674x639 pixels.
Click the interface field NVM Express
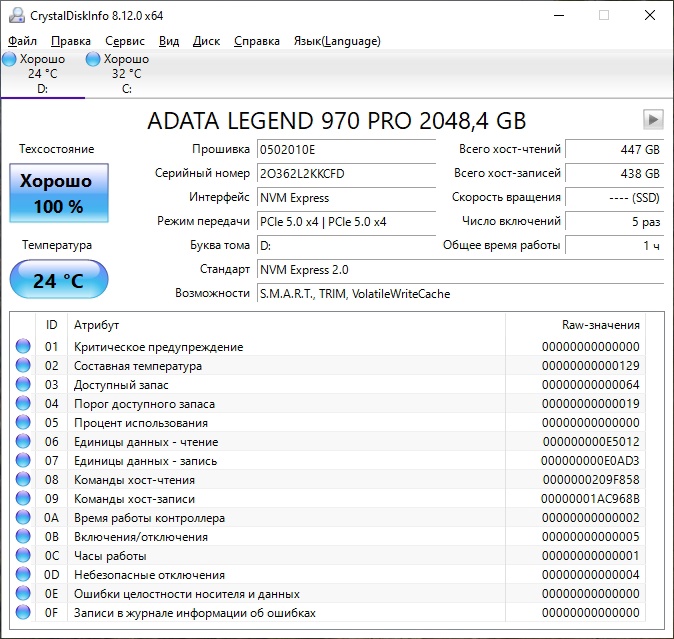click(346, 198)
